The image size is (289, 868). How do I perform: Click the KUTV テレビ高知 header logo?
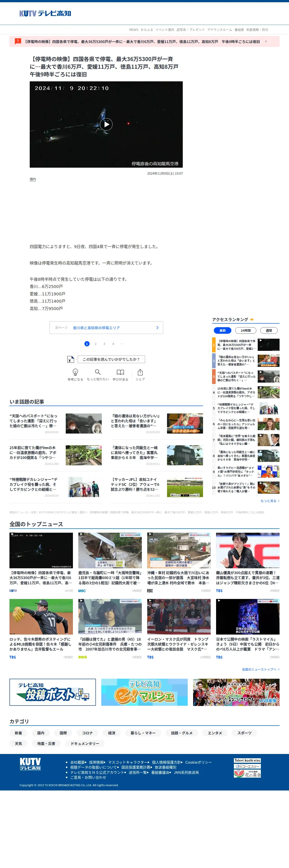tap(45, 14)
